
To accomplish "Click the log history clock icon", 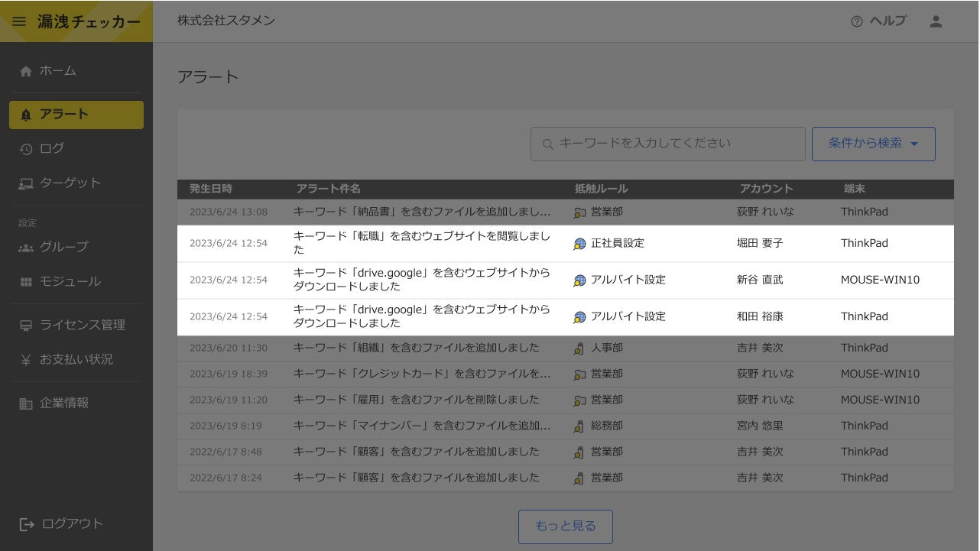I will click(x=26, y=149).
